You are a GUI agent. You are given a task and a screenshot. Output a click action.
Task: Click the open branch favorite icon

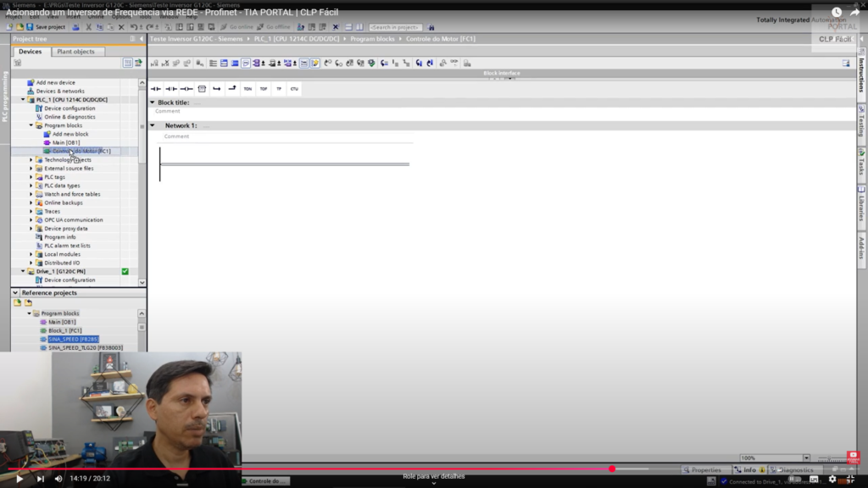coord(217,88)
